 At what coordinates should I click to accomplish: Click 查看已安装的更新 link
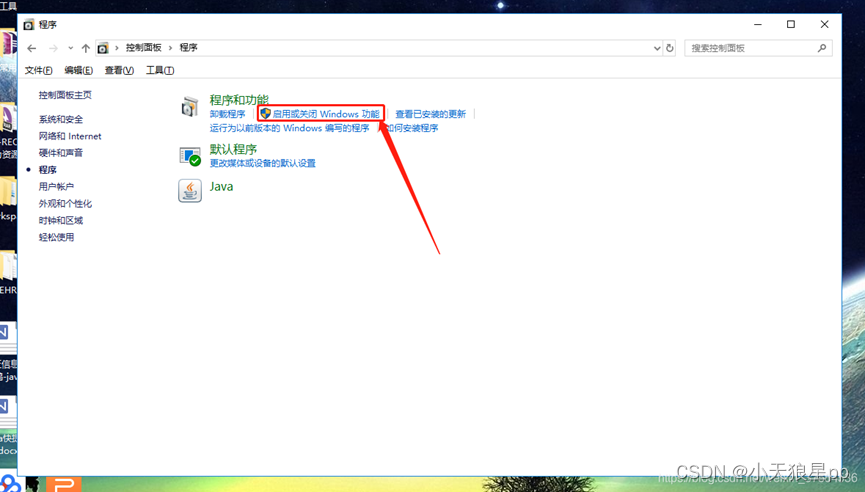pos(430,114)
